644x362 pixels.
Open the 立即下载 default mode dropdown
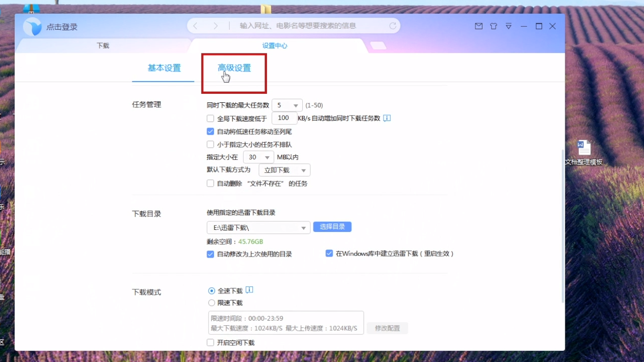(x=284, y=170)
